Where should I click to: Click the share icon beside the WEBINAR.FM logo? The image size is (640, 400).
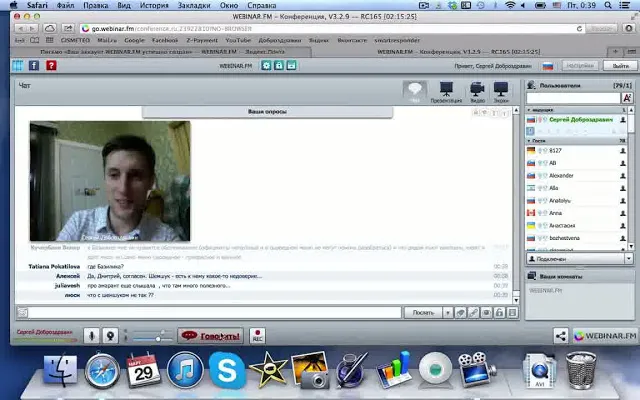(560, 336)
